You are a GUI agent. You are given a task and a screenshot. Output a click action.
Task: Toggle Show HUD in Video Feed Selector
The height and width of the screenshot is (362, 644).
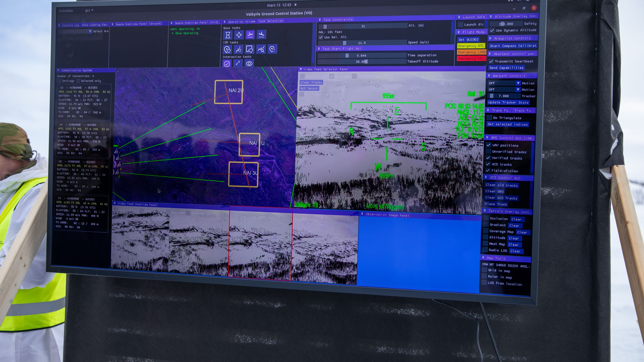pos(331,76)
